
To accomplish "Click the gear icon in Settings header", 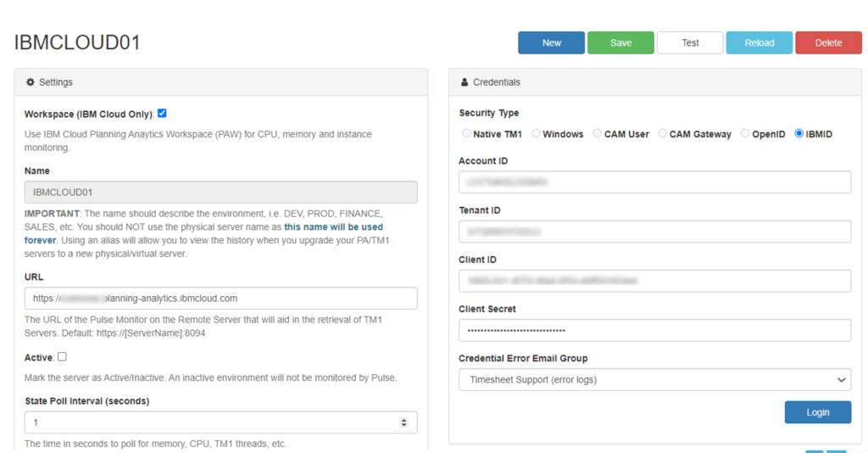I will pos(31,82).
